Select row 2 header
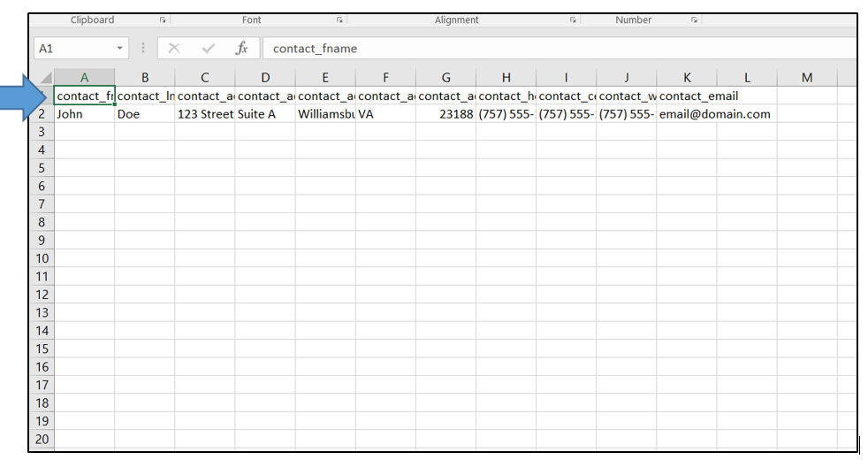 point(42,114)
